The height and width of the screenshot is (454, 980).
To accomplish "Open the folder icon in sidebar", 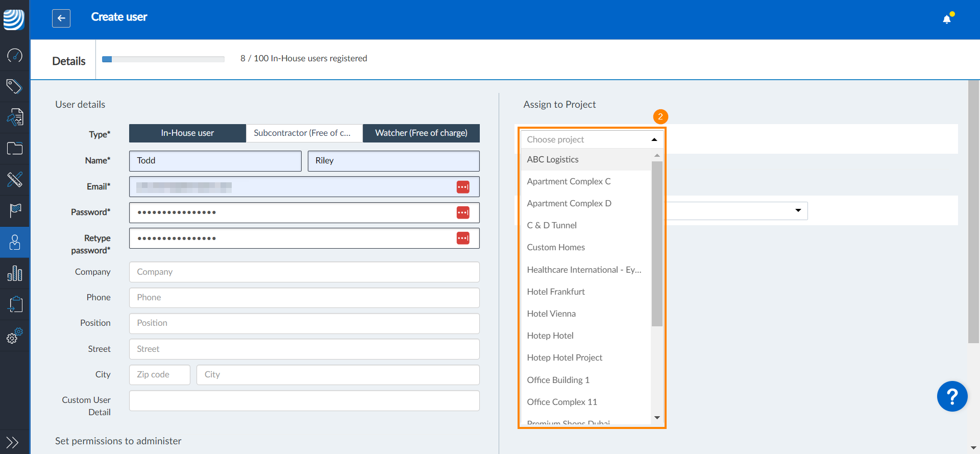I will coord(15,149).
